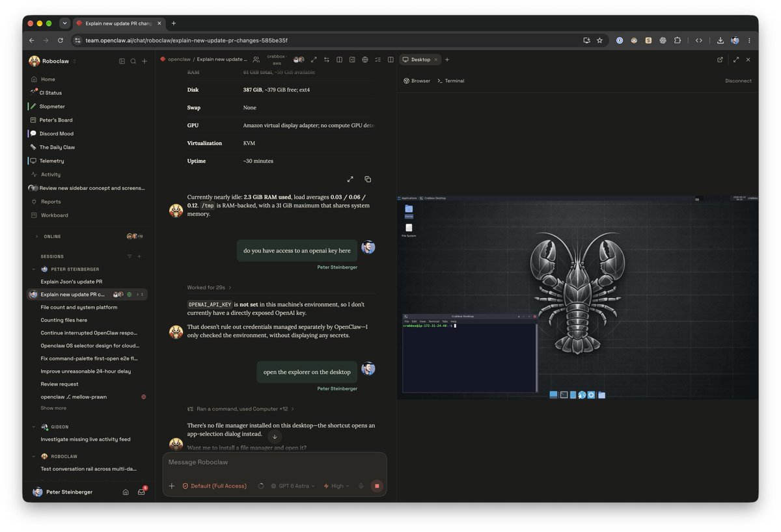Focus the 'Message Roboclaw' input field
The height and width of the screenshot is (532, 781).
275,462
